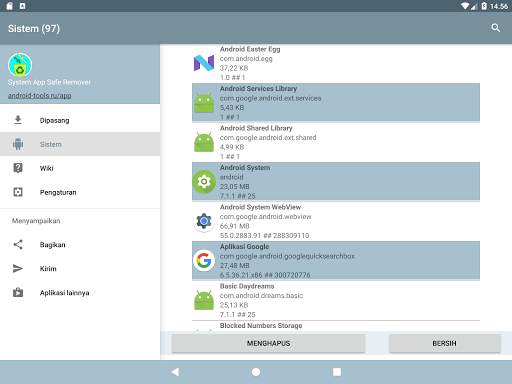
Task: Open the Pengaturan menu item
Action: (x=80, y=192)
